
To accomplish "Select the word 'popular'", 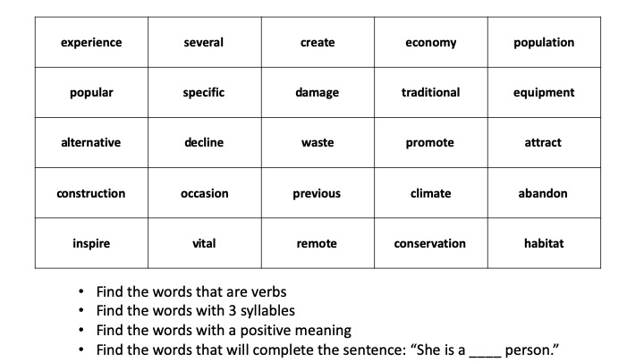I will pyautogui.click(x=91, y=93).
